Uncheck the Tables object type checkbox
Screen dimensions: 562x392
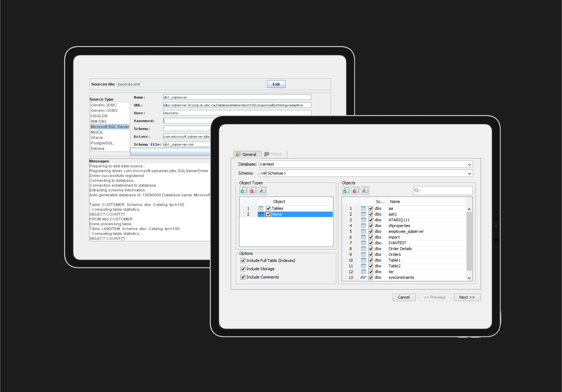coord(268,209)
